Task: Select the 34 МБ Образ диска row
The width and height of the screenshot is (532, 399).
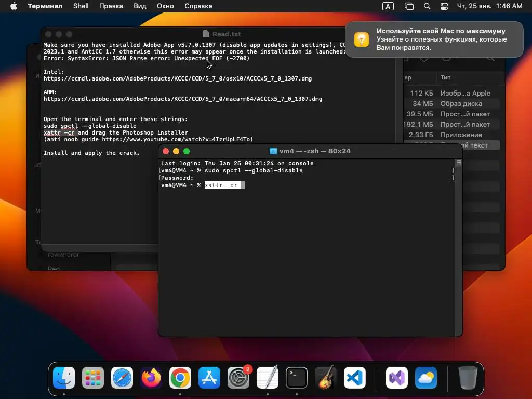Action: [451, 103]
